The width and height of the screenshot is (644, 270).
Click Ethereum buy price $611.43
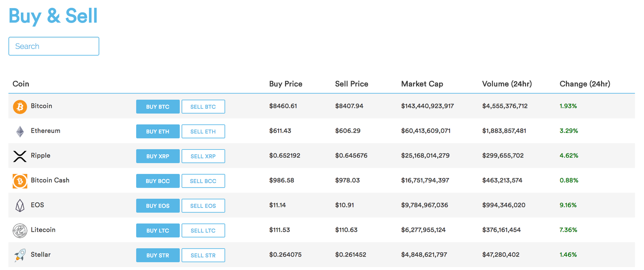(x=280, y=131)
